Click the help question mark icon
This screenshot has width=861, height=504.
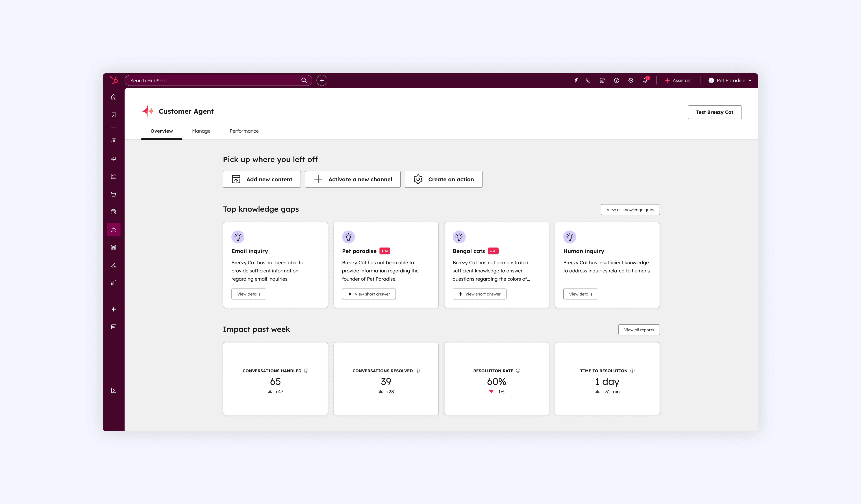click(616, 81)
